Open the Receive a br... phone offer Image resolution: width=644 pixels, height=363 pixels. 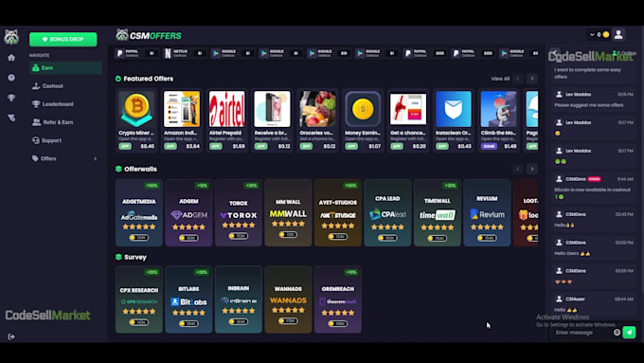pyautogui.click(x=273, y=119)
